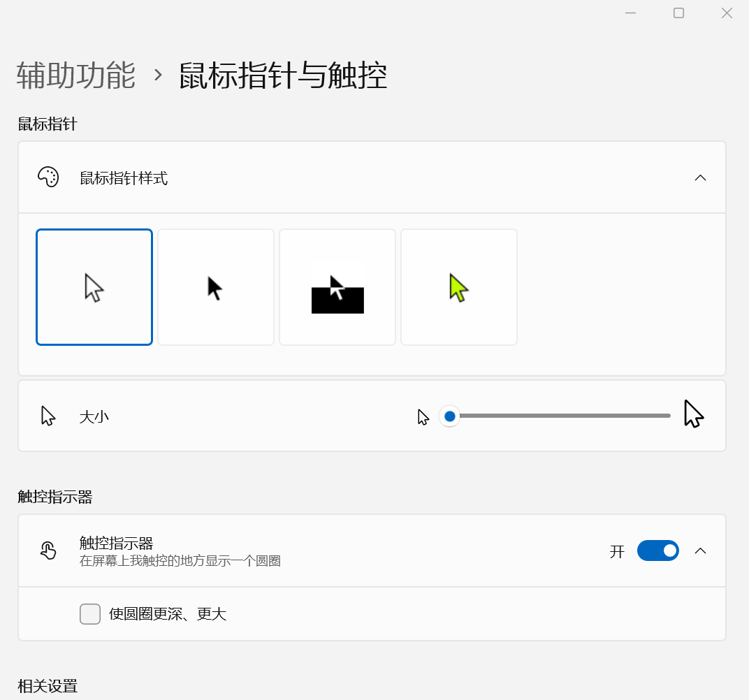The height and width of the screenshot is (700, 749).
Task: Select the custom lime-green pointer style
Action: tap(459, 287)
